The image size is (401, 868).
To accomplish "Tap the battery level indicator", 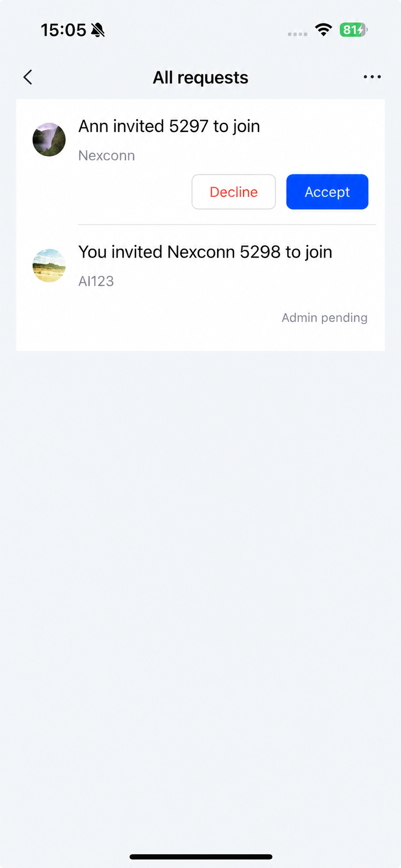I will 353,30.
